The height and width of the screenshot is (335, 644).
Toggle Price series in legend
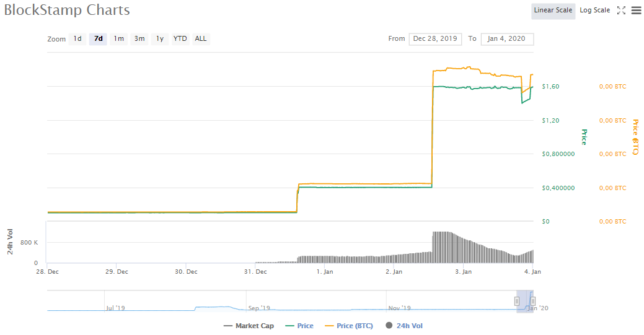[x=299, y=326]
